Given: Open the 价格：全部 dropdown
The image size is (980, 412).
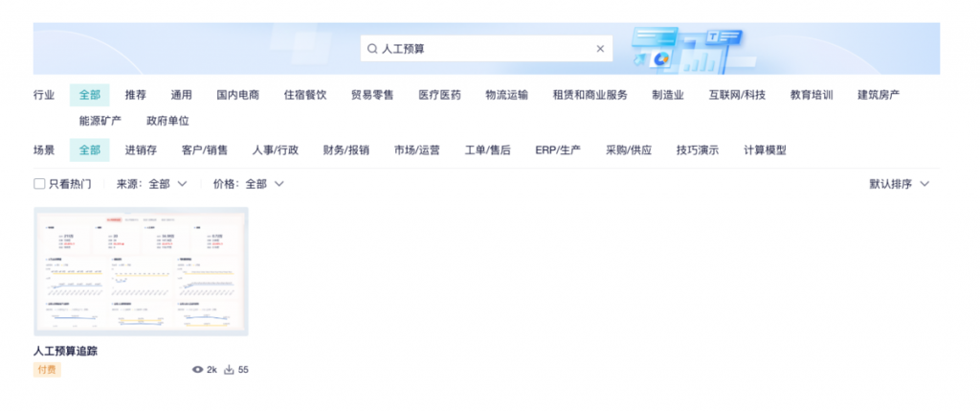Looking at the screenshot, I should [x=249, y=184].
